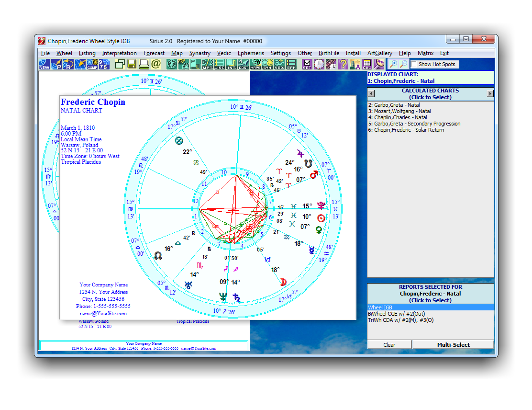Click right arrow in Calculated Charts header
This screenshot has width=532, height=410.
[490, 93]
